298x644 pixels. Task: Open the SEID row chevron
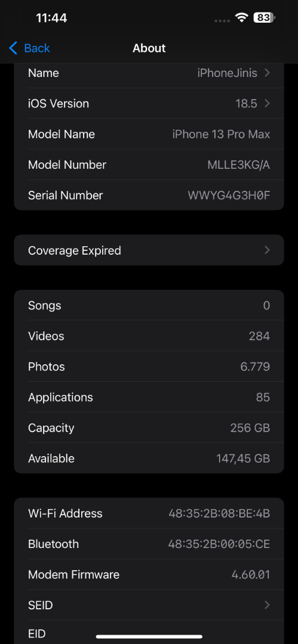pyautogui.click(x=267, y=605)
